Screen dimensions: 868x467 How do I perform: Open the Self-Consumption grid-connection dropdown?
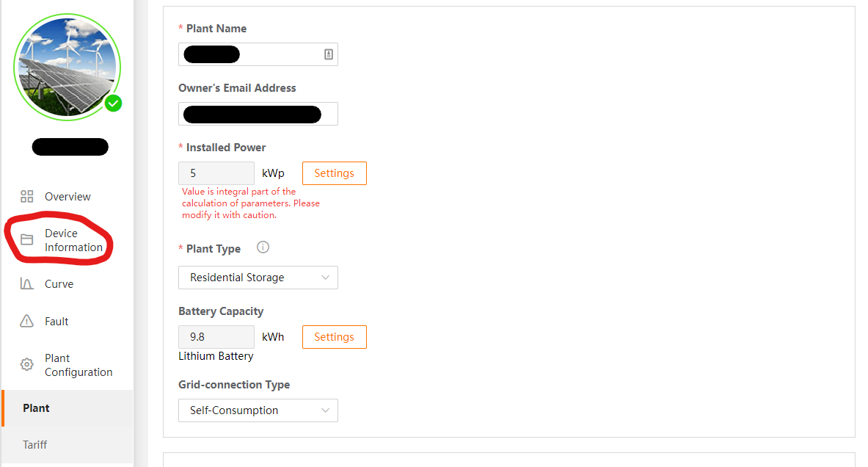pyautogui.click(x=258, y=410)
